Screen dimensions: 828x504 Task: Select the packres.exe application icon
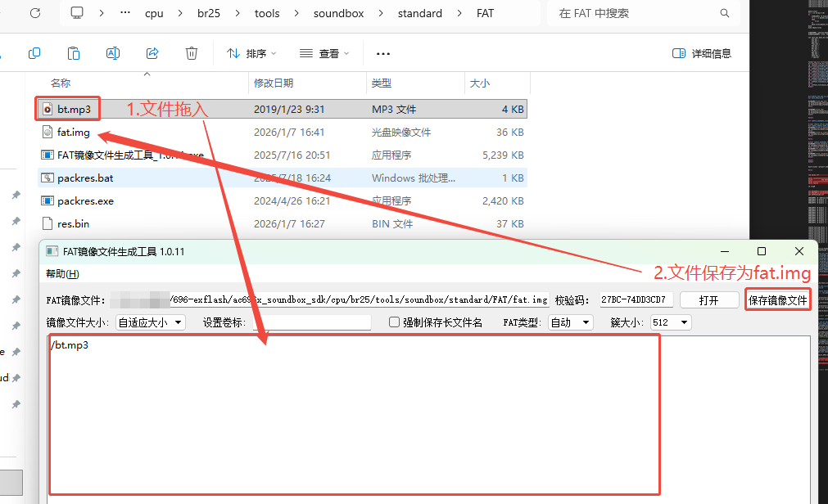click(x=48, y=201)
